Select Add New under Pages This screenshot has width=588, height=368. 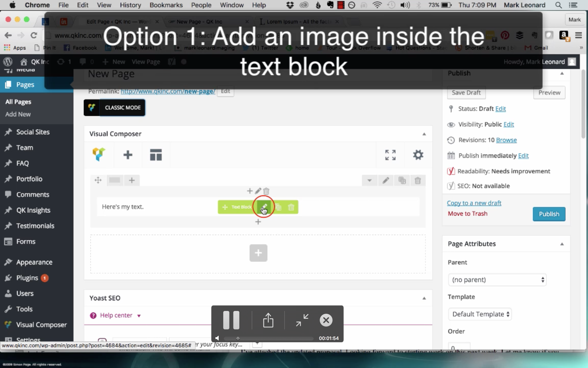coord(18,114)
